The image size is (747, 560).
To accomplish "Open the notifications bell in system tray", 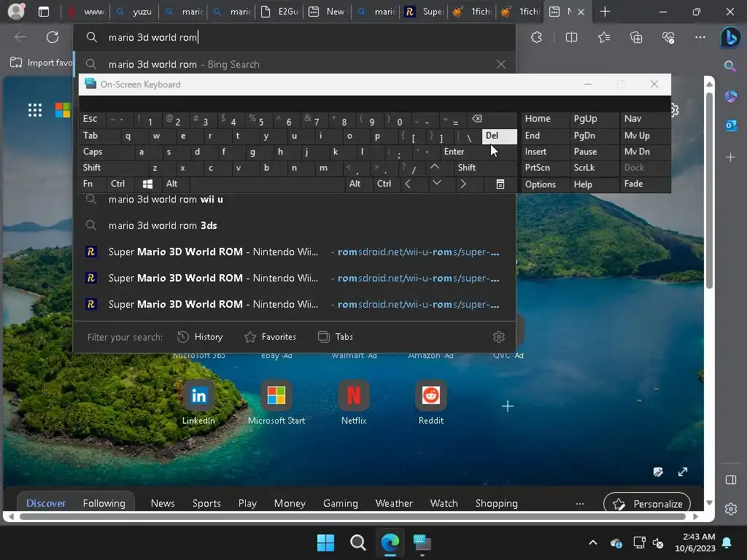I will [x=727, y=542].
